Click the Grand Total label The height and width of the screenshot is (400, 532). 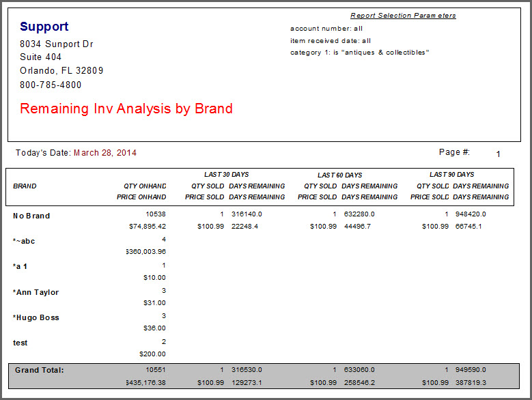pos(40,370)
